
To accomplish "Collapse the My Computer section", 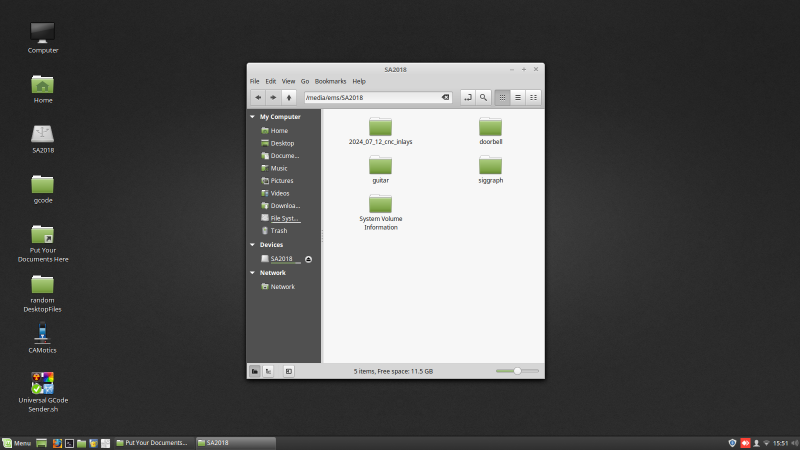I will point(253,117).
